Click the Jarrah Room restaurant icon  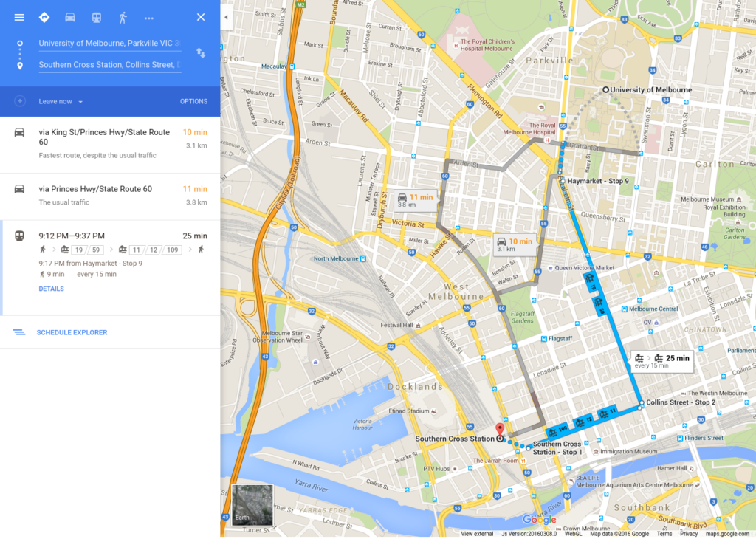point(523,461)
